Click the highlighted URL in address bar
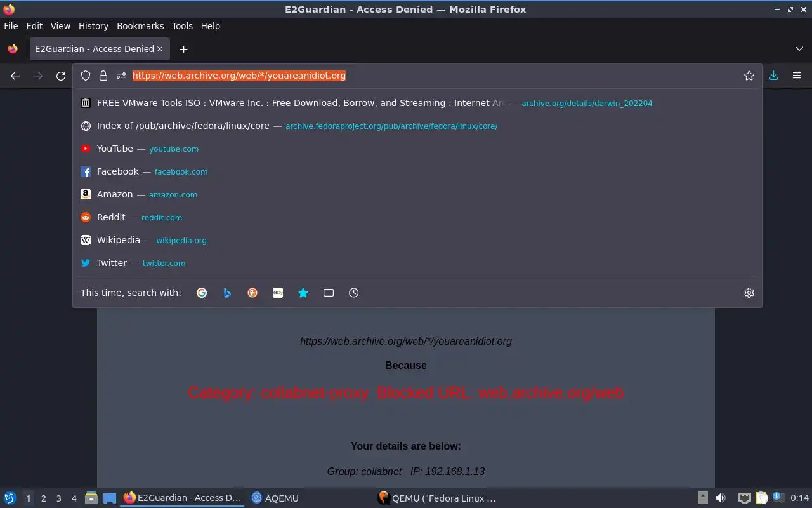The width and height of the screenshot is (812, 508). (239, 76)
